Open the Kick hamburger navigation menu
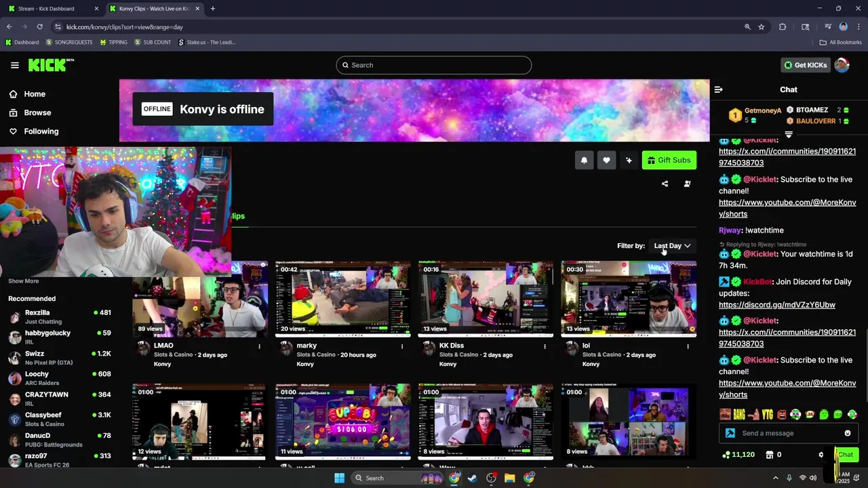Screen dimensions: 868x488 [15, 65]
